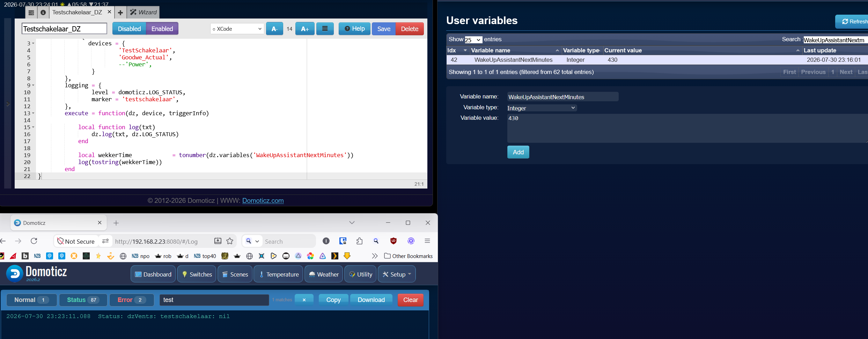
Task: Collapse code fold at line 13
Action: tap(33, 113)
